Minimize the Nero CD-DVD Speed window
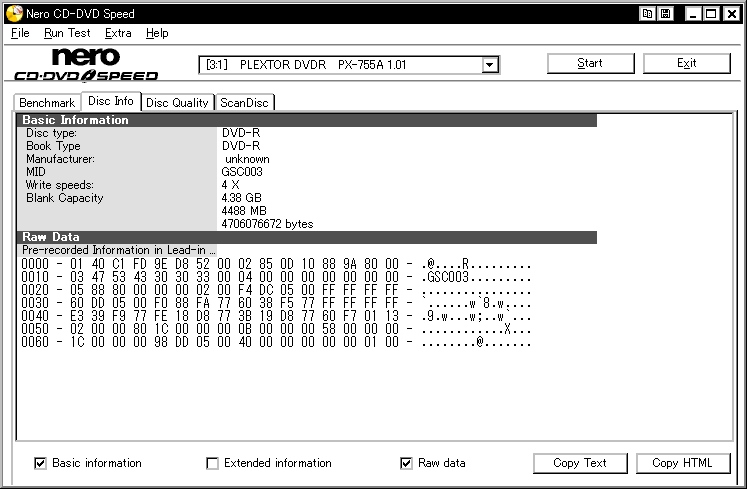The height and width of the screenshot is (489, 747). click(693, 14)
